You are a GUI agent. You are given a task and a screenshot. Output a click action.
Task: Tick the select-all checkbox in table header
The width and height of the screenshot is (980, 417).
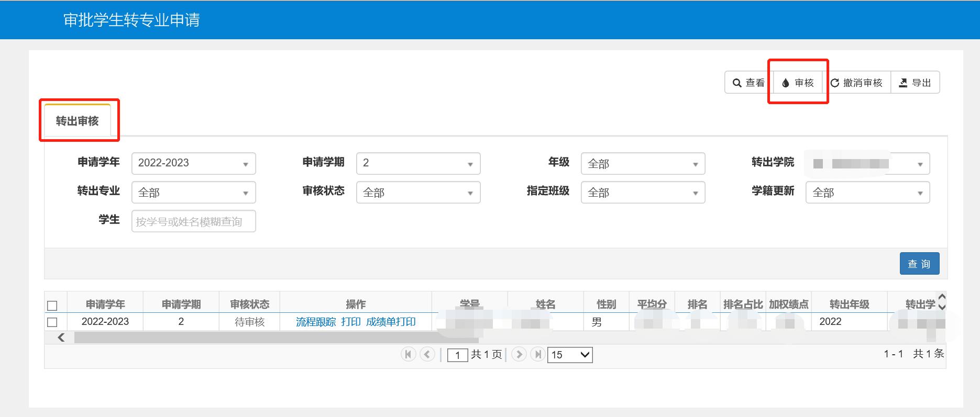52,306
